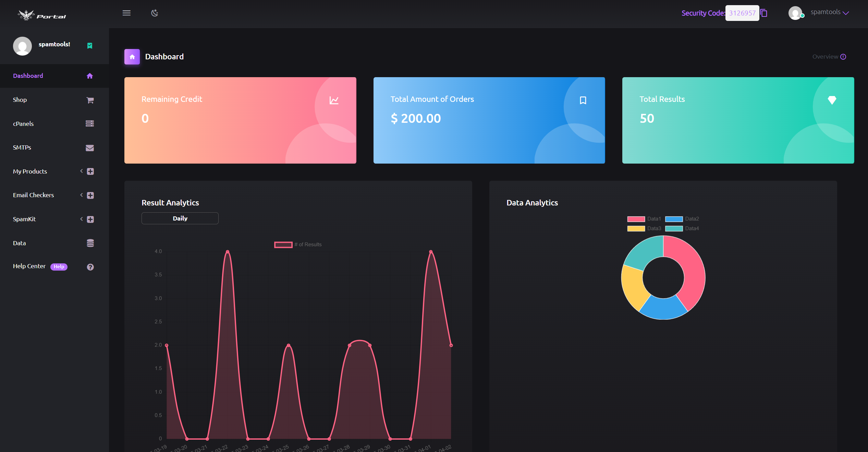Click the cPanels server icon

tap(90, 123)
